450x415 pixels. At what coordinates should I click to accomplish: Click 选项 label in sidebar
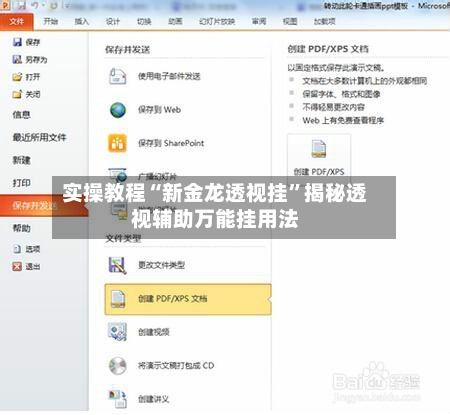[33, 249]
